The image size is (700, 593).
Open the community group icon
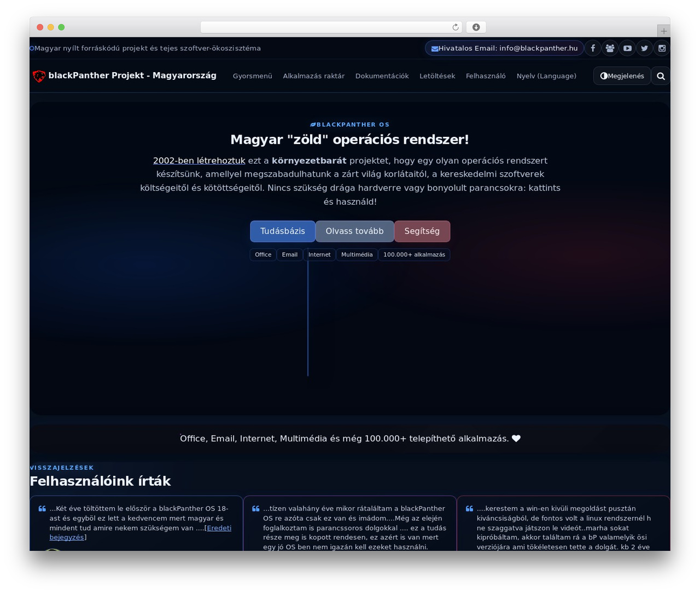610,48
